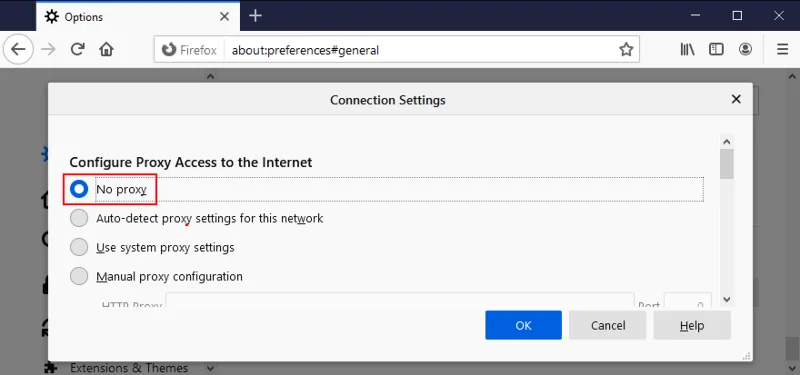This screenshot has height=375, width=800.
Task: Open Extensions & Themes in sidebar
Action: [129, 368]
